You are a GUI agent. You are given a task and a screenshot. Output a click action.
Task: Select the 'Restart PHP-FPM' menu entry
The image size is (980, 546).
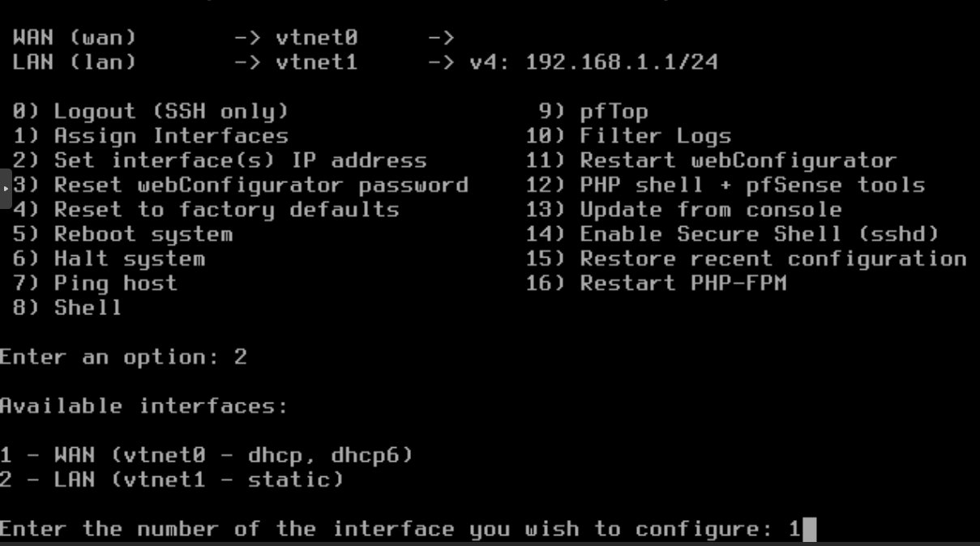pyautogui.click(x=683, y=284)
